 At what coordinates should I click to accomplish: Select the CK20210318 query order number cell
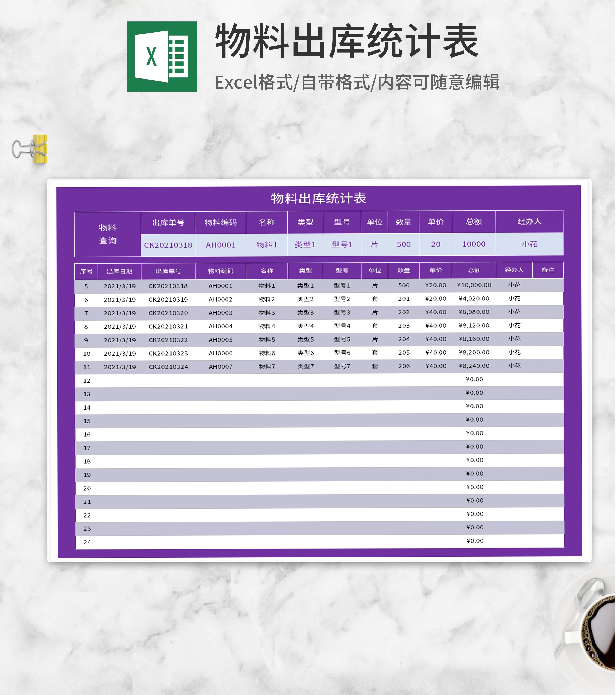click(168, 245)
